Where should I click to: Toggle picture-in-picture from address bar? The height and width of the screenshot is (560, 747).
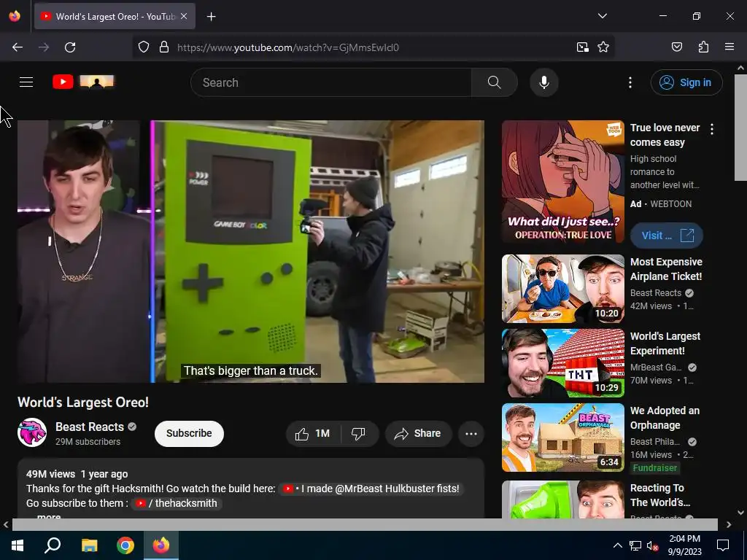[583, 47]
